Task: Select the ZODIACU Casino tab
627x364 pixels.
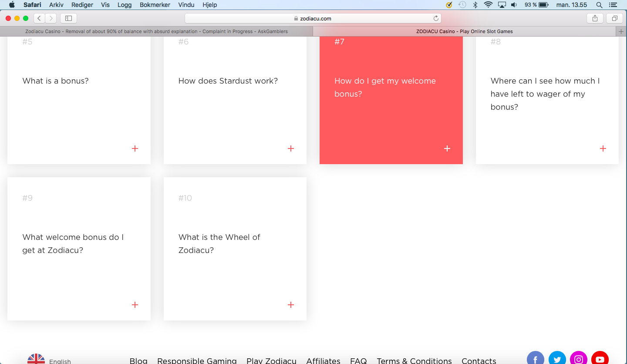Action: pyautogui.click(x=465, y=31)
